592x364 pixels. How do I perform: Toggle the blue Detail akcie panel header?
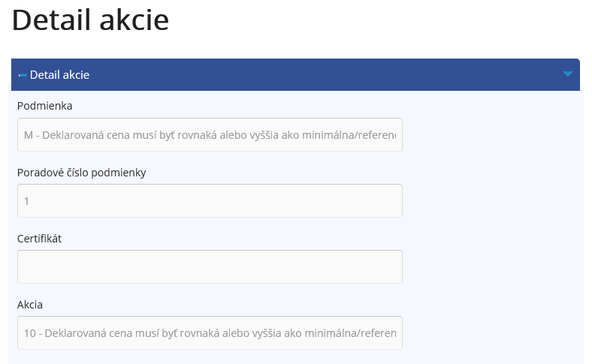295,75
